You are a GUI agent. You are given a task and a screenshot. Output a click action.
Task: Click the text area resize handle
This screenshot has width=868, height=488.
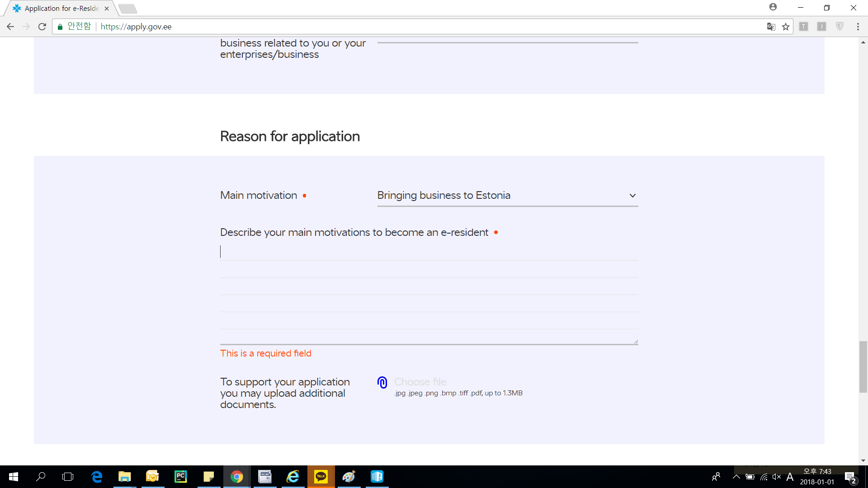(635, 342)
